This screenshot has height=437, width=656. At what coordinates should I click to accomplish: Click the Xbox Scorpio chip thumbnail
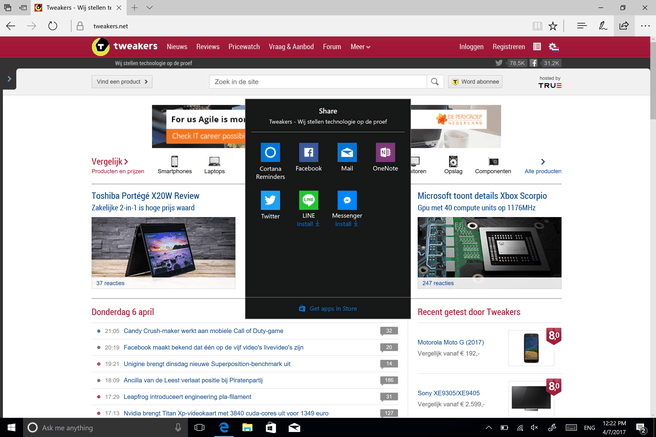(489, 247)
